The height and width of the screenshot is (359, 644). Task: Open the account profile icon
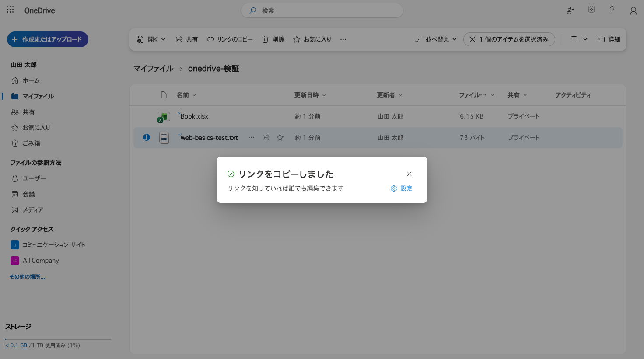pyautogui.click(x=633, y=11)
